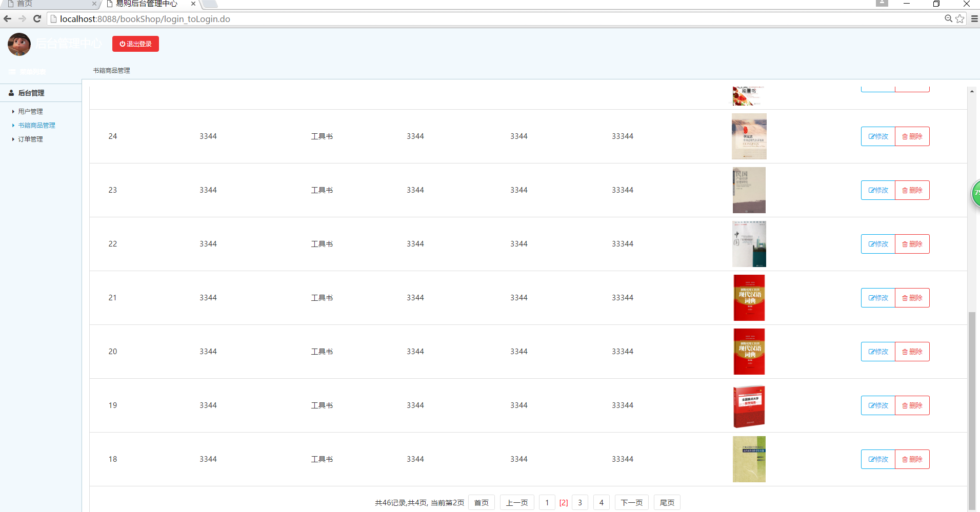Click the 退出登录 logout button
Screen dimensions: 980x512
pyautogui.click(x=135, y=44)
